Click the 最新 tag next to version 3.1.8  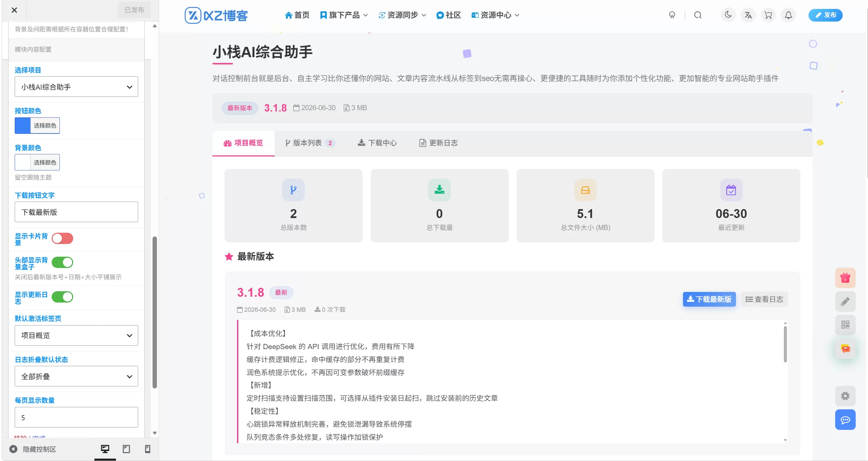[281, 293]
